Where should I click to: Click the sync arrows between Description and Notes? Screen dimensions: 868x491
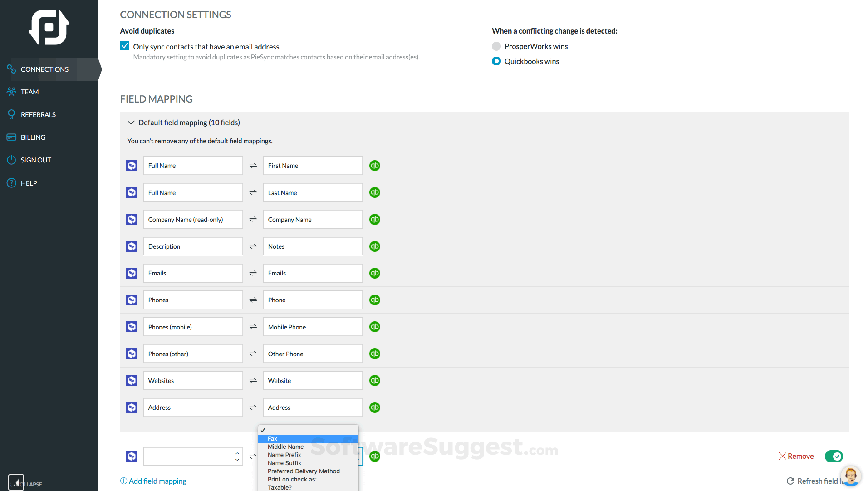point(253,246)
